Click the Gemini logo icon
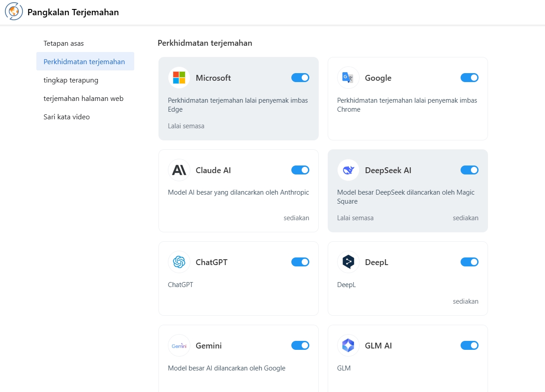Viewport: 545px width, 392px height. (179, 345)
